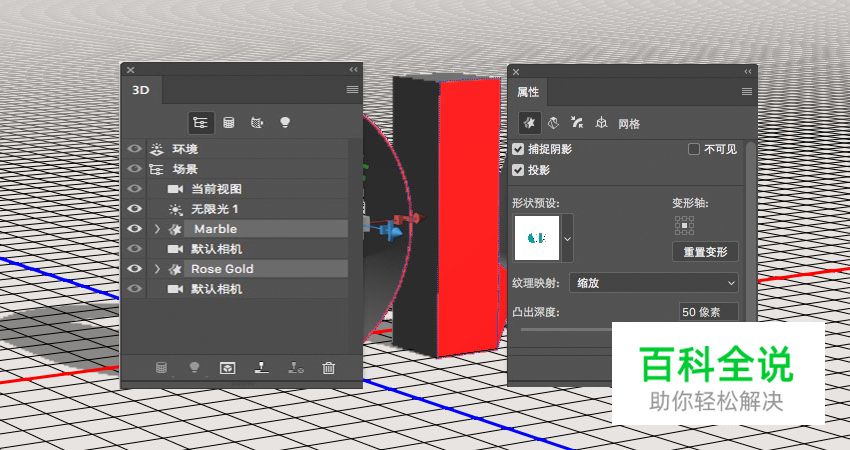Click the camera icon of 当前视图

(x=175, y=189)
